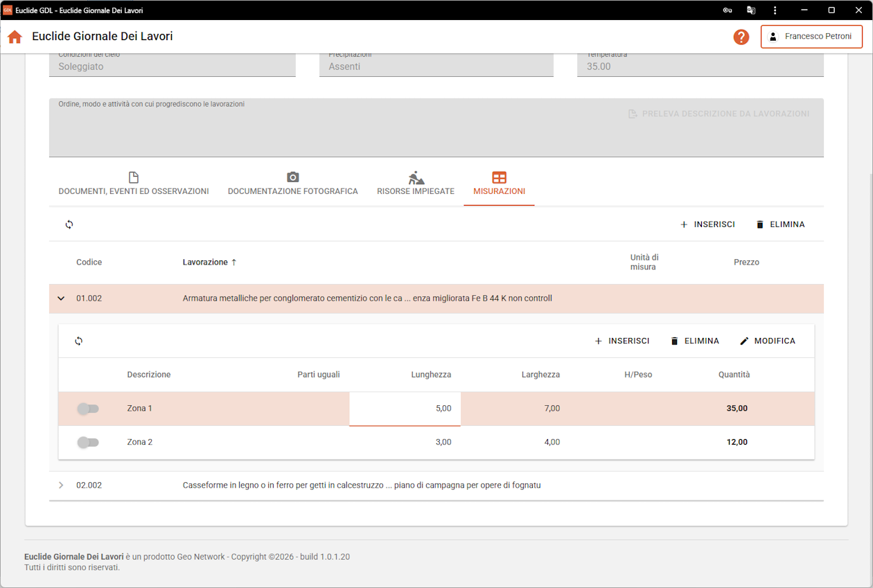This screenshot has height=588, width=873.
Task: Click the Armatura metalliche lavorazione text
Action: coord(367,299)
